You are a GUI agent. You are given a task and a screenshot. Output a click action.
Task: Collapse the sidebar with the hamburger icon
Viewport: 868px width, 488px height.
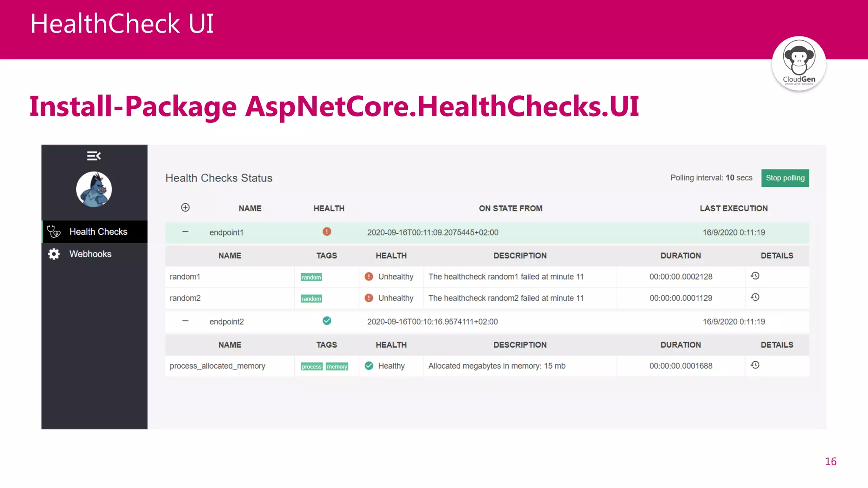pos(94,156)
